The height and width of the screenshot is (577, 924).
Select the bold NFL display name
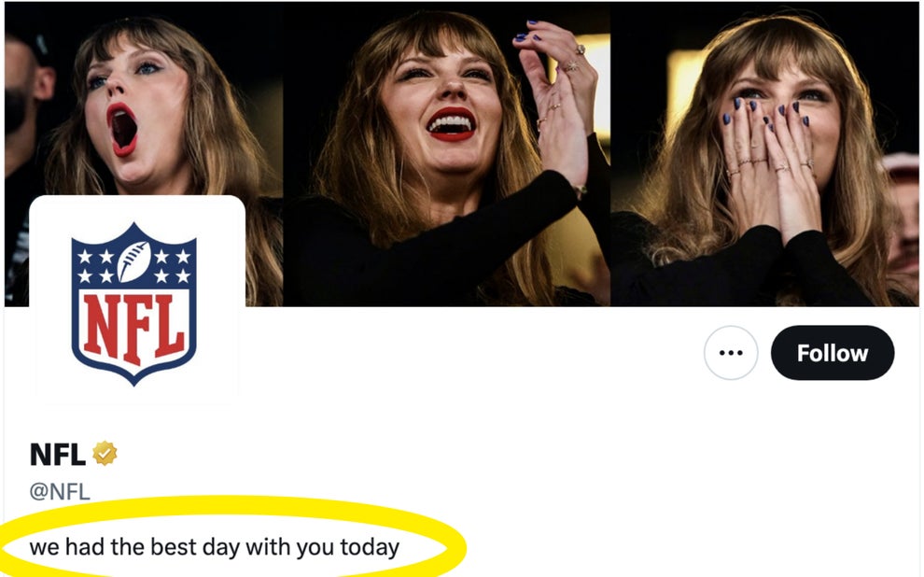tap(58, 455)
